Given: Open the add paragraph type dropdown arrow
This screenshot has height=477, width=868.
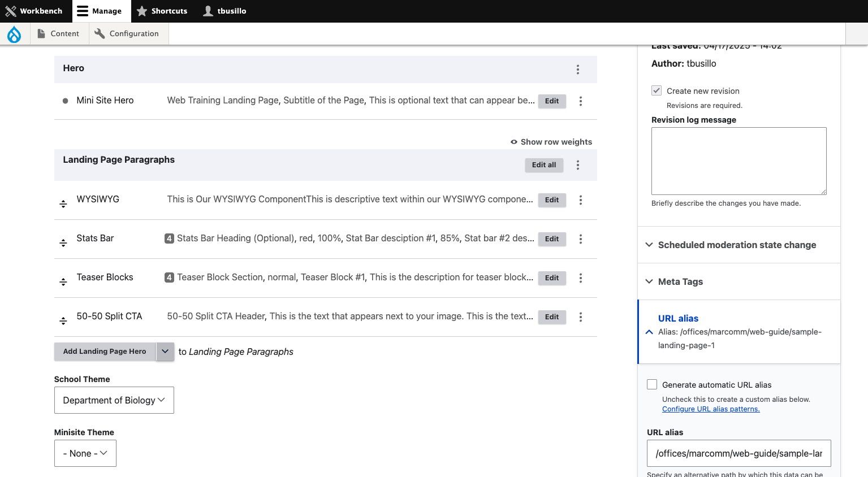Looking at the screenshot, I should (x=165, y=352).
